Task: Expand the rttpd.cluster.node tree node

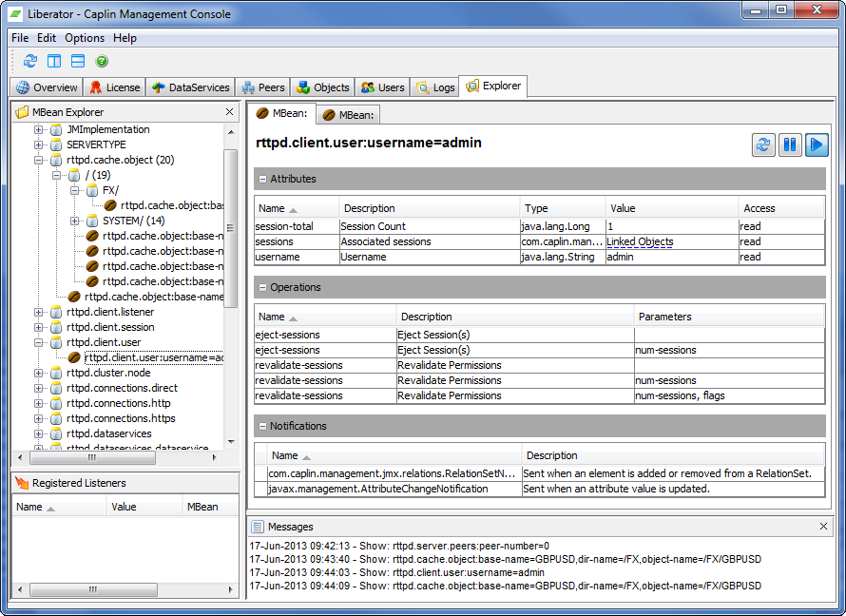Action: tap(38, 373)
